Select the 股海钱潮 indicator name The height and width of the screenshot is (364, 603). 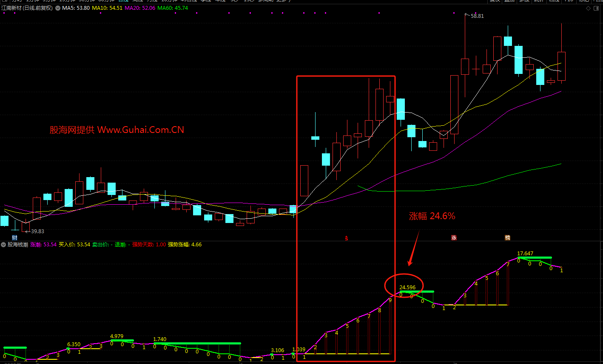18,245
